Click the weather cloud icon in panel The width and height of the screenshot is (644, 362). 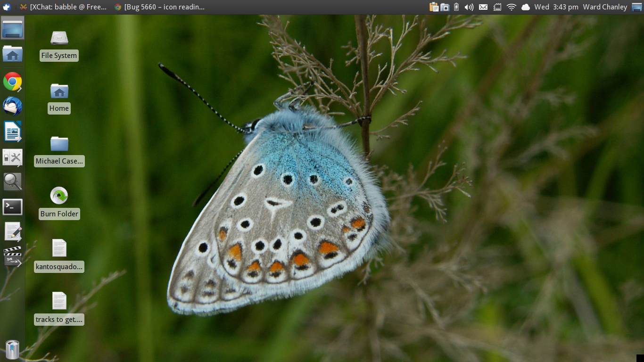coord(526,7)
